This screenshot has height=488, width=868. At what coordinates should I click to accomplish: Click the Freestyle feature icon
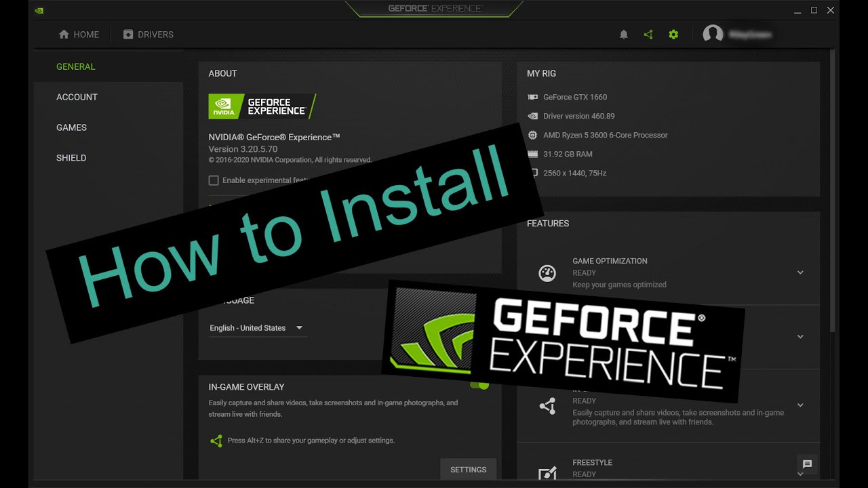pos(547,473)
